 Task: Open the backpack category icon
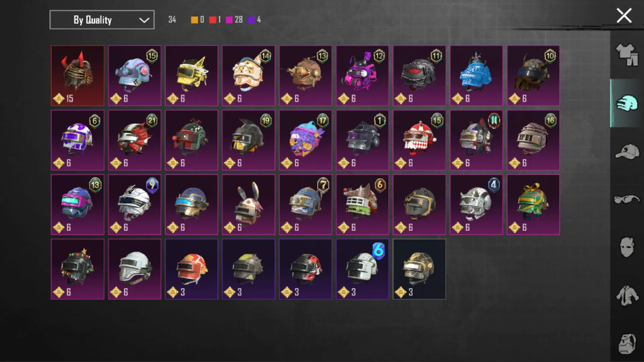coord(627,344)
